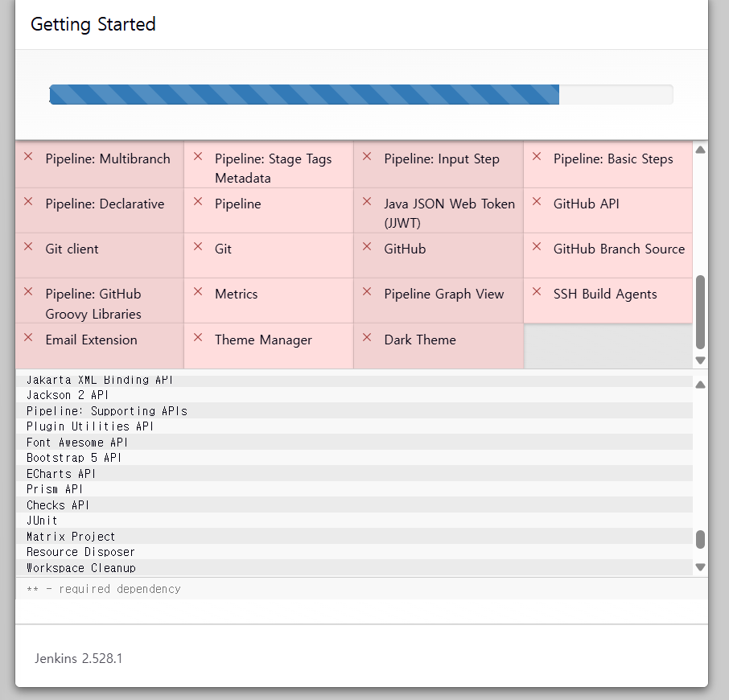Click the X icon next to Java JSON Web Token (JJWT)
The height and width of the screenshot is (700, 729).
pos(367,202)
